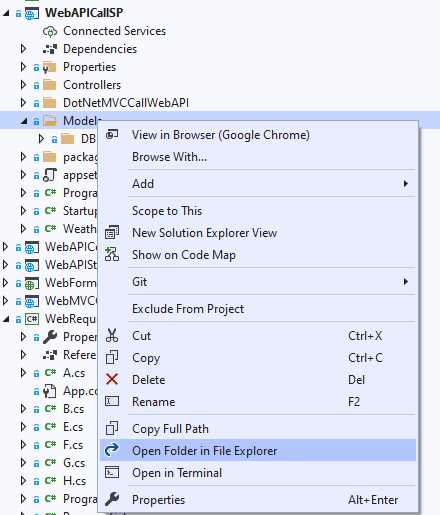This screenshot has width=440, height=515.
Task: Click the Connected Services icon
Action: pos(50,31)
